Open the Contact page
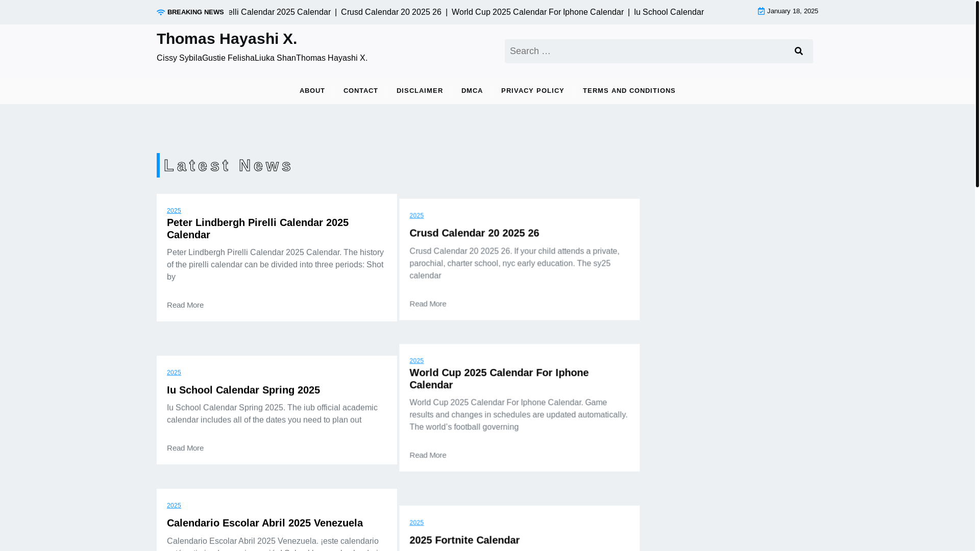980x551 pixels. point(361,91)
